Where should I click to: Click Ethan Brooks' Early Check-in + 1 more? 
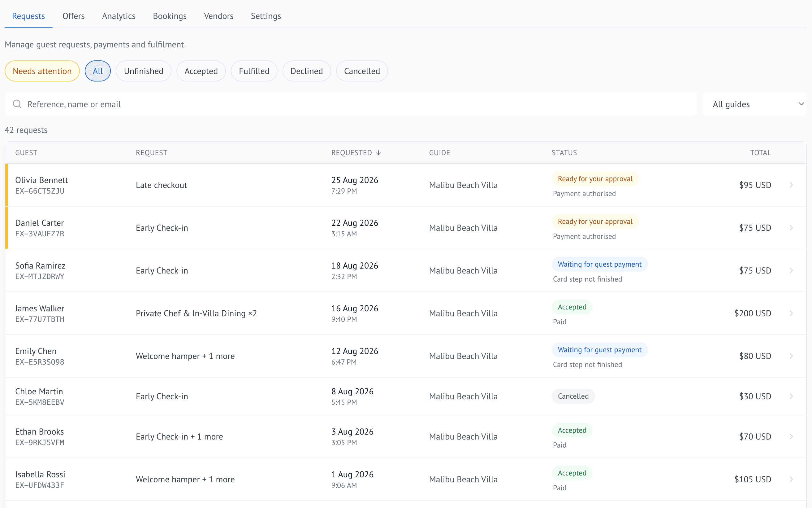click(179, 436)
